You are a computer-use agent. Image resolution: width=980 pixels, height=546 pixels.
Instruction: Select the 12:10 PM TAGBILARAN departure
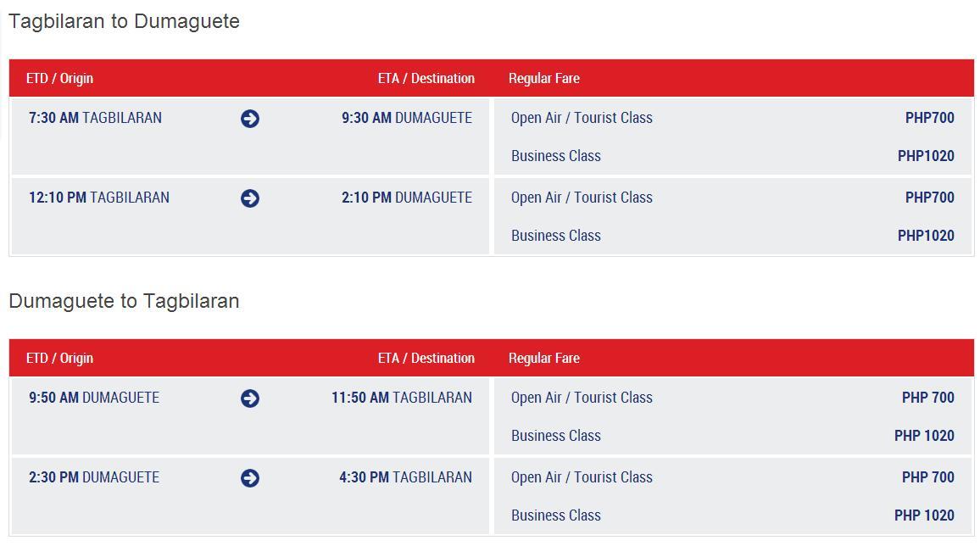98,198
